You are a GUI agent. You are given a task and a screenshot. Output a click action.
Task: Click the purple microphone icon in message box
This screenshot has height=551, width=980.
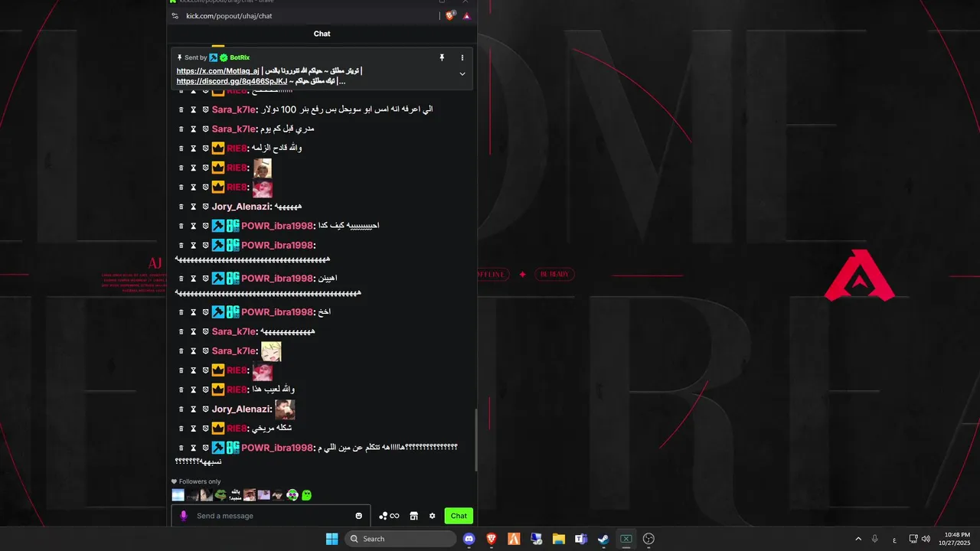183,516
